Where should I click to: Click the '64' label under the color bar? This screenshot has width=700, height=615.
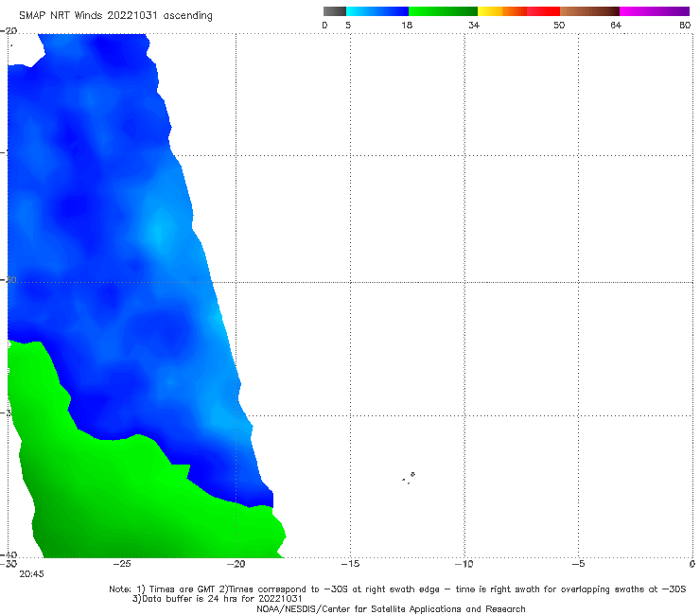point(616,26)
